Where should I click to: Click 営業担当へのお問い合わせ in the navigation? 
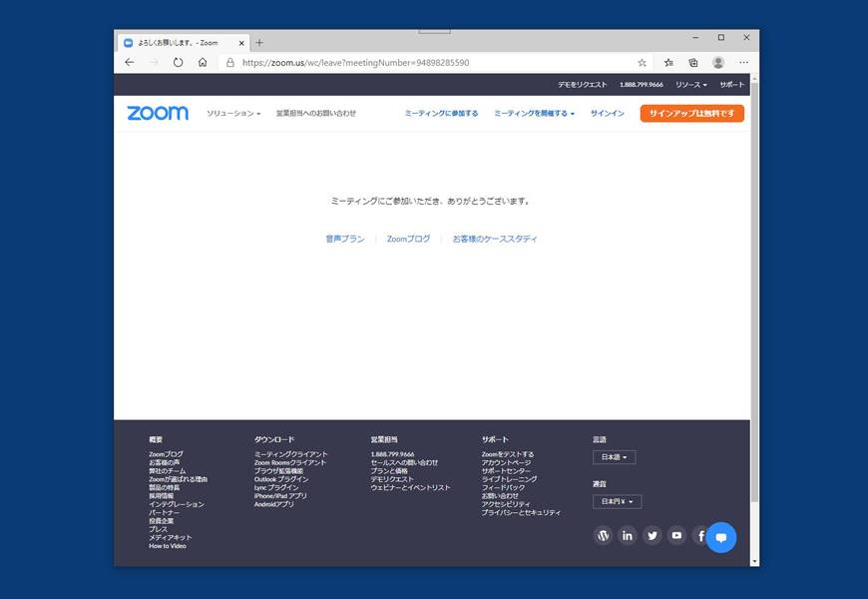coord(316,113)
